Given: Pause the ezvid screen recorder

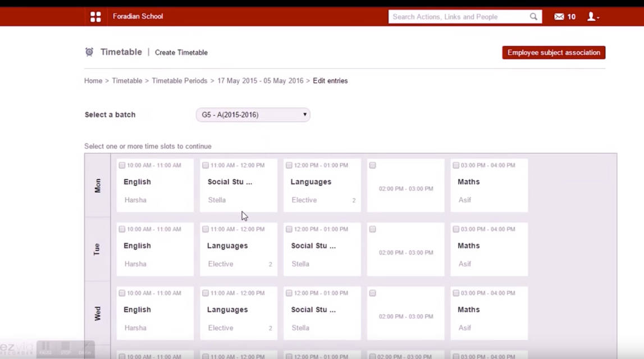Looking at the screenshot, I should (x=45, y=348).
